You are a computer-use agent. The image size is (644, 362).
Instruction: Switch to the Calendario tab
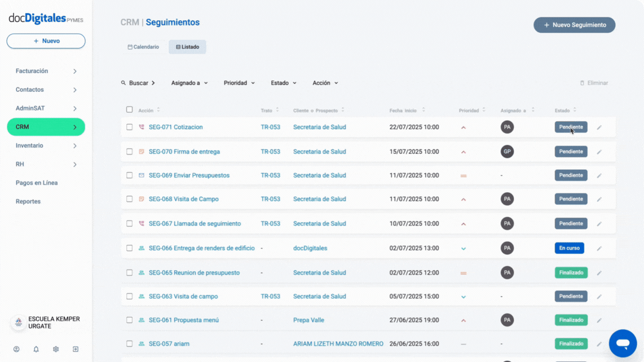tap(143, 47)
